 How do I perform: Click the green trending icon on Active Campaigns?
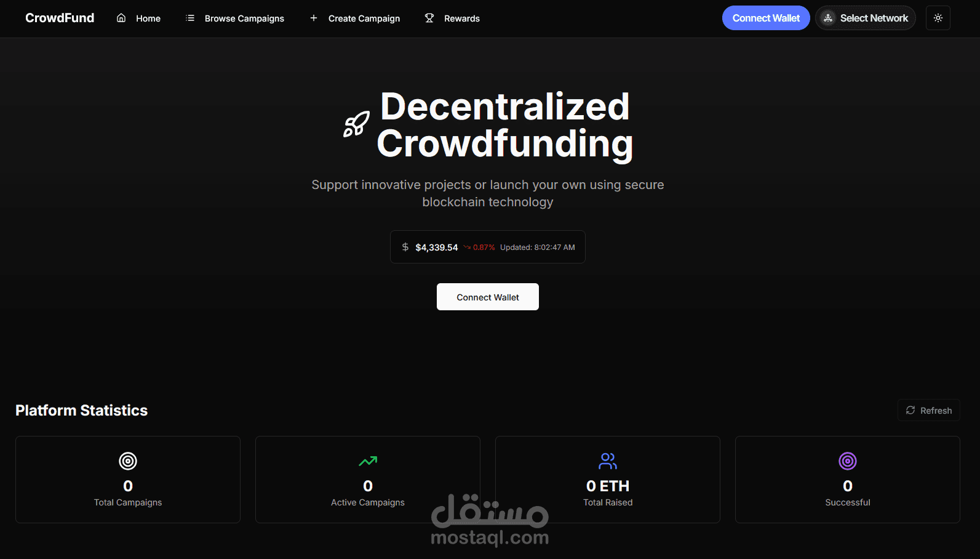[368, 460]
